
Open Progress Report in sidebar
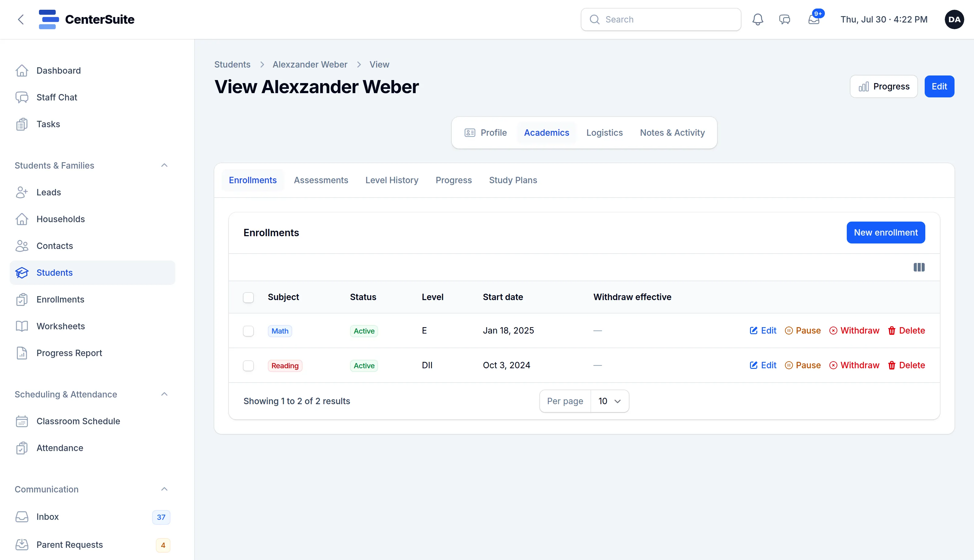click(x=92, y=353)
